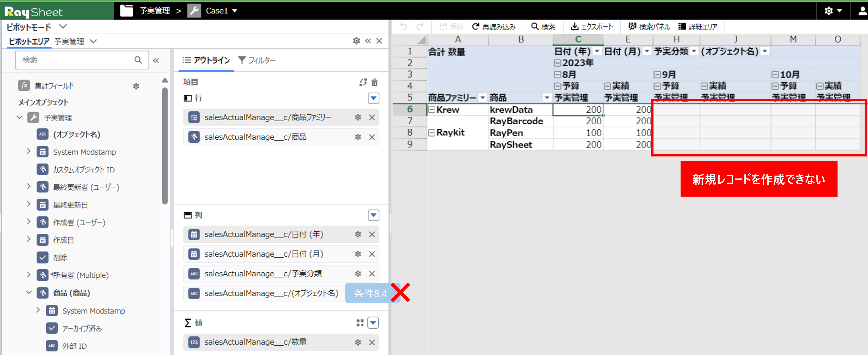The width and height of the screenshot is (868, 355).
Task: Click the 値 layout grid icon
Action: coord(360,323)
